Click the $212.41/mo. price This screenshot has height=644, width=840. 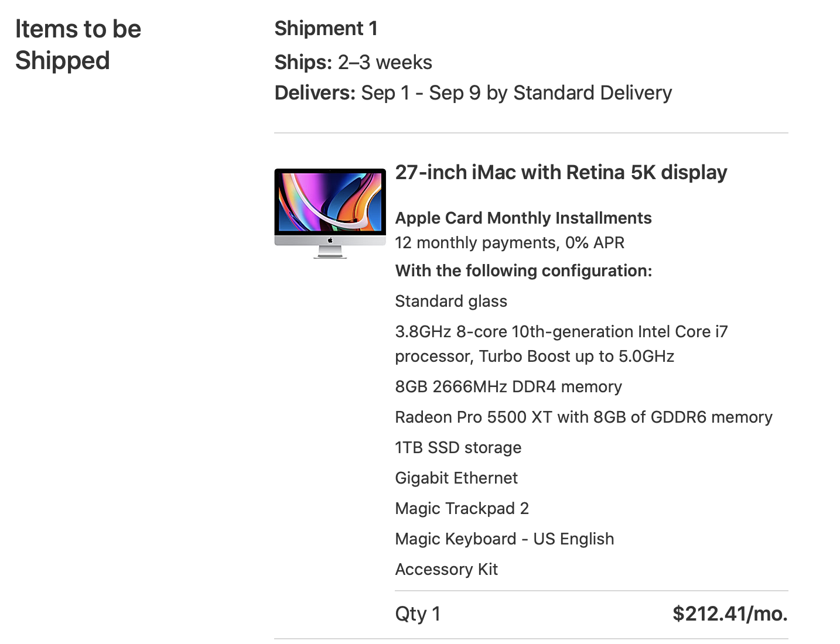[x=730, y=614]
